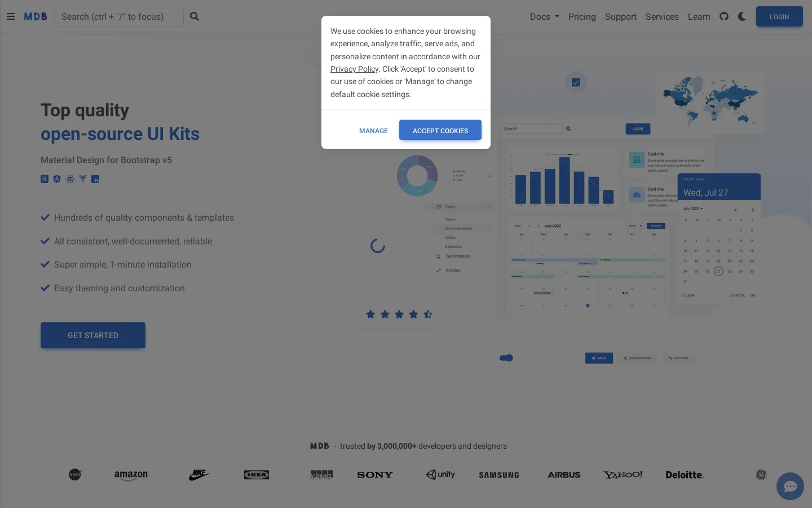Open the Pricing page
This screenshot has width=812, height=508.
pos(582,16)
